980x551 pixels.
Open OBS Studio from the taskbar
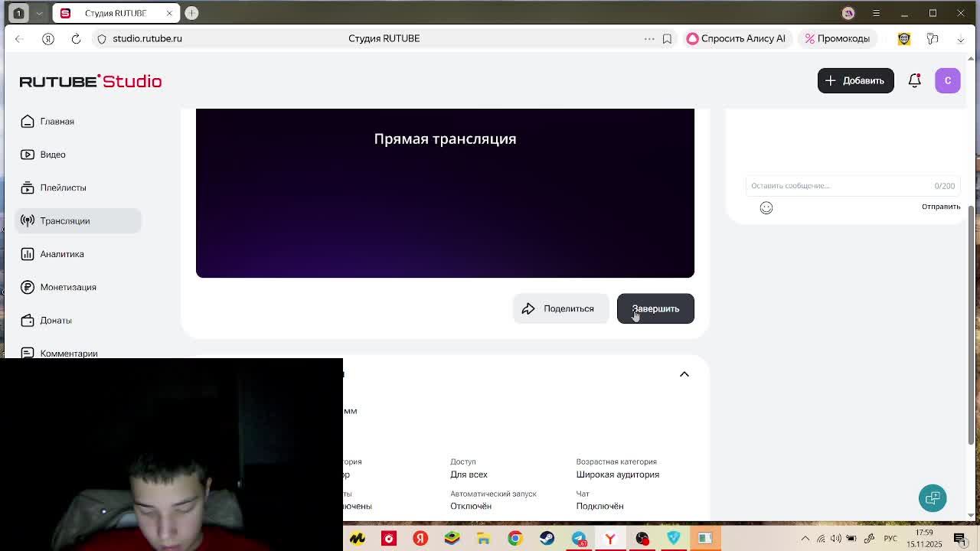tap(642, 539)
